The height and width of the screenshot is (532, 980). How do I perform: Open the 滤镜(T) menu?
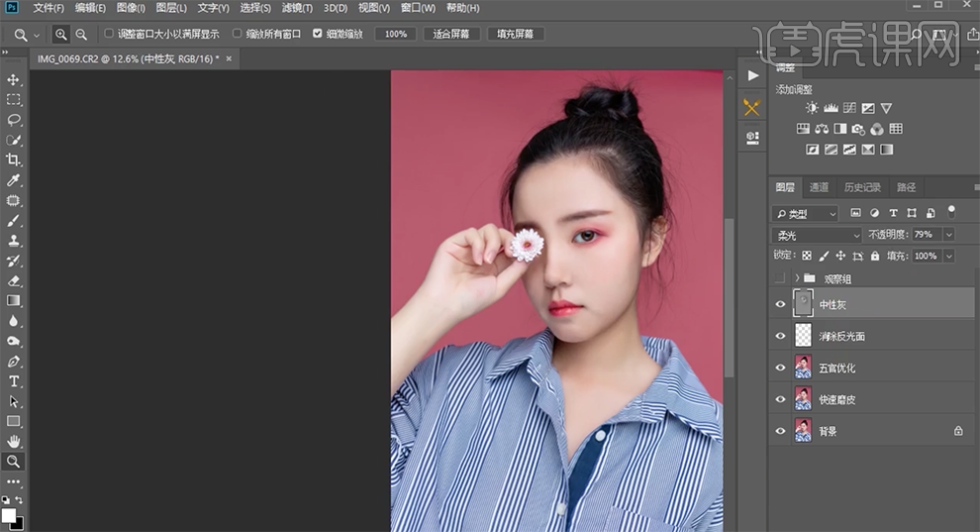(296, 8)
